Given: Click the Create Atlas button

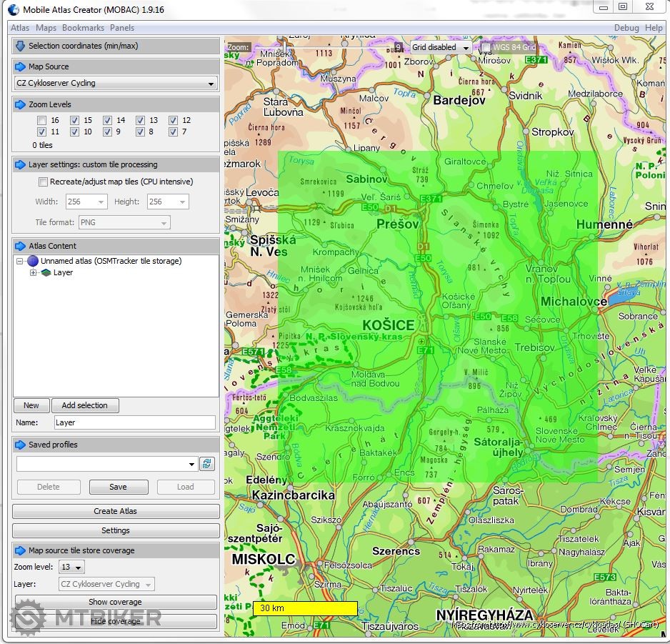Looking at the screenshot, I should point(116,511).
